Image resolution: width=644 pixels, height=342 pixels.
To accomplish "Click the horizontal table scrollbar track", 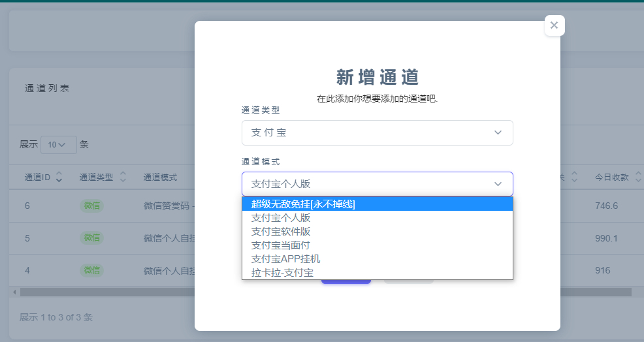I will pyautogui.click(x=326, y=292).
